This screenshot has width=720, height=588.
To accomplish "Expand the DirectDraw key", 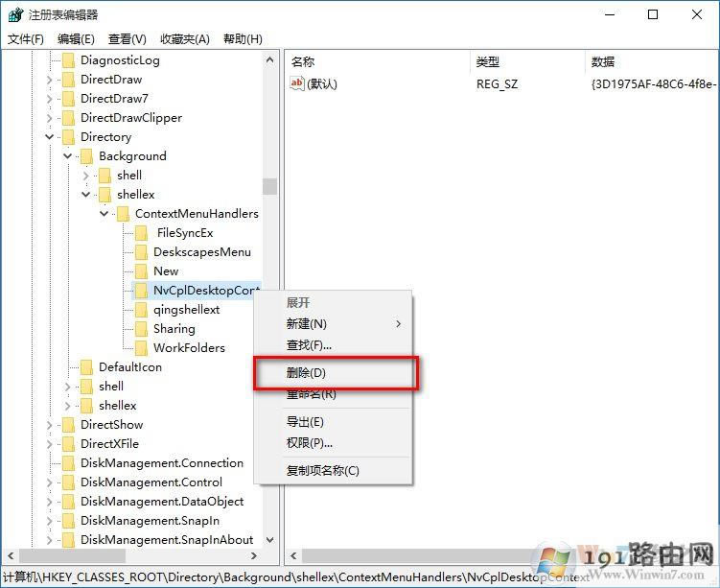I will [x=50, y=80].
